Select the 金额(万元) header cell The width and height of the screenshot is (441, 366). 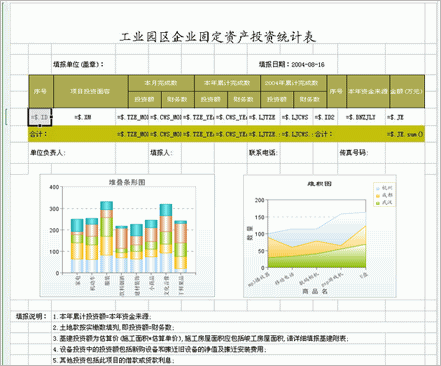pyautogui.click(x=407, y=91)
